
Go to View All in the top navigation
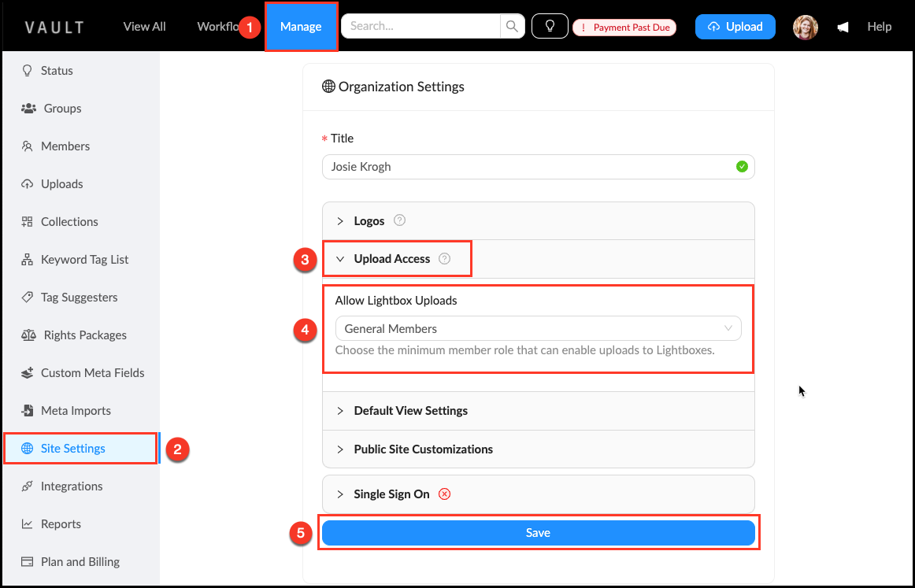point(144,27)
